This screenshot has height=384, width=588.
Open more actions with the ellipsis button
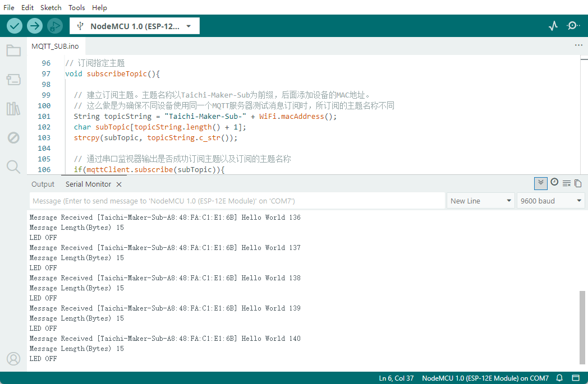point(578,45)
